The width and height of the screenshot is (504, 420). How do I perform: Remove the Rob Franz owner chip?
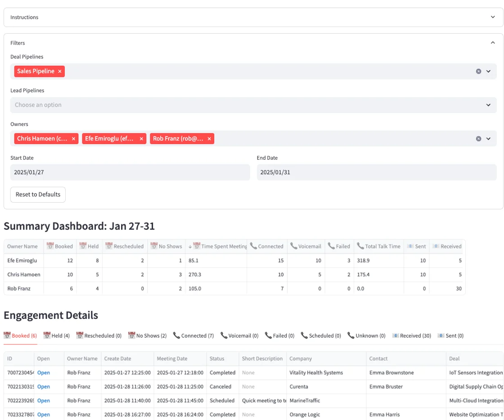209,138
